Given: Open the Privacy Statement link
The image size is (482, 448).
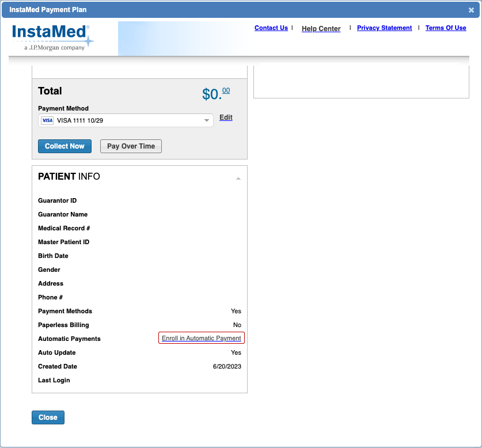Looking at the screenshot, I should click(384, 28).
